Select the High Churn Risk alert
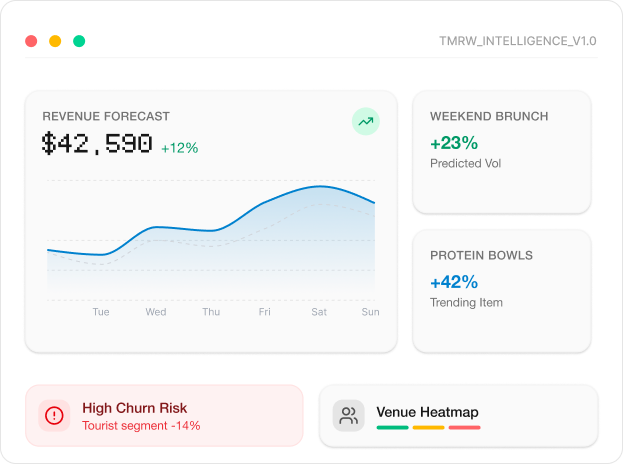Viewport: 623px width, 464px height. click(x=164, y=415)
